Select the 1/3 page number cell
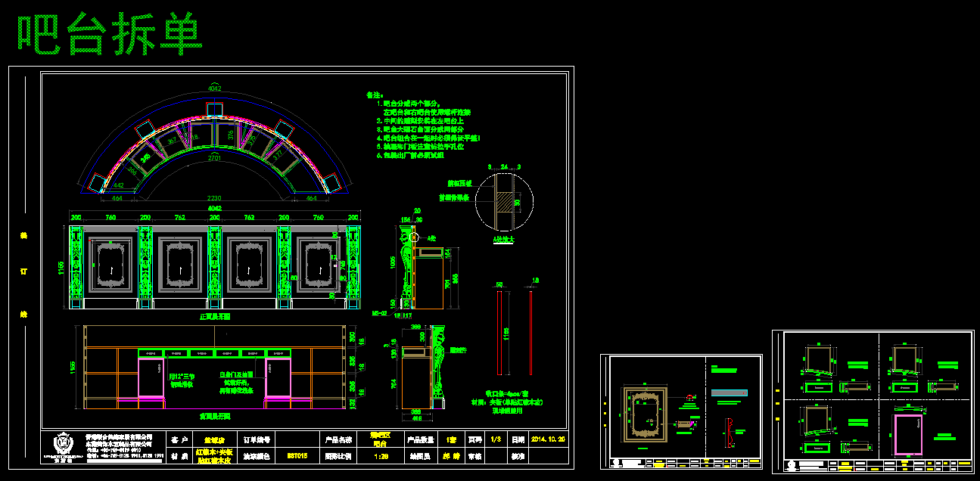Image resolution: width=980 pixels, height=481 pixels. pos(496,439)
